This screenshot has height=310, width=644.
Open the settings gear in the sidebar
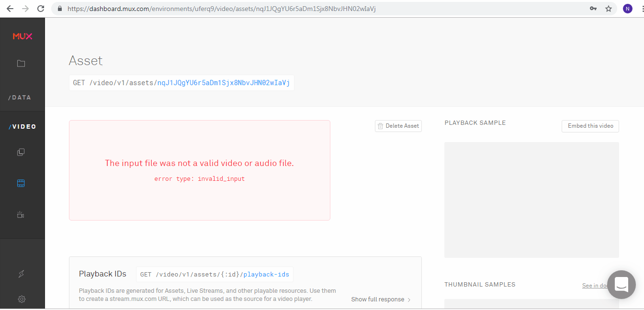click(x=21, y=299)
